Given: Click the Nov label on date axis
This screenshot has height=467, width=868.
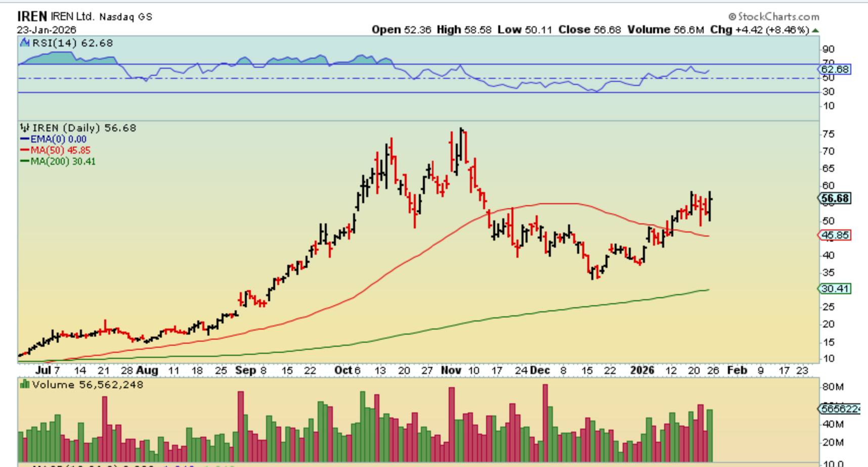Looking at the screenshot, I should click(x=451, y=370).
